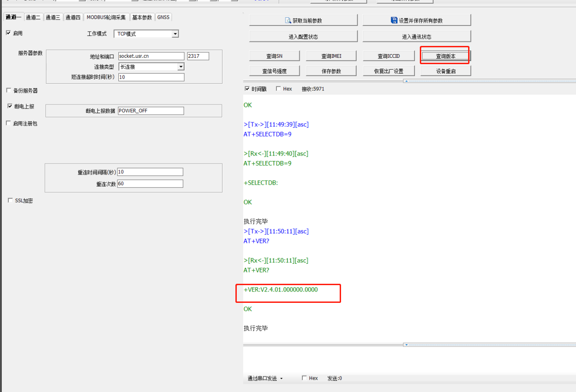Select the GNSS tab
The image size is (576, 392).
[163, 17]
